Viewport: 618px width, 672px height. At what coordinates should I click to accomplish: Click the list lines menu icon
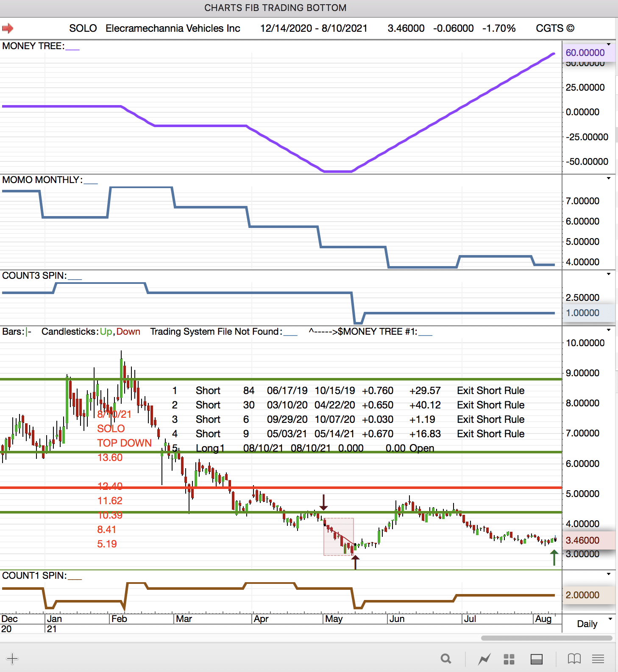(x=598, y=658)
